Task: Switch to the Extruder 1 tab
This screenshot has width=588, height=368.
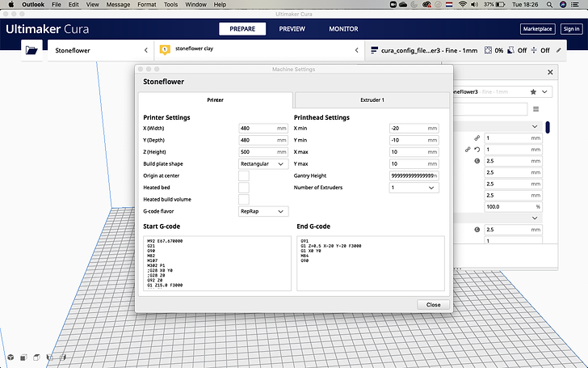Action: [x=372, y=100]
